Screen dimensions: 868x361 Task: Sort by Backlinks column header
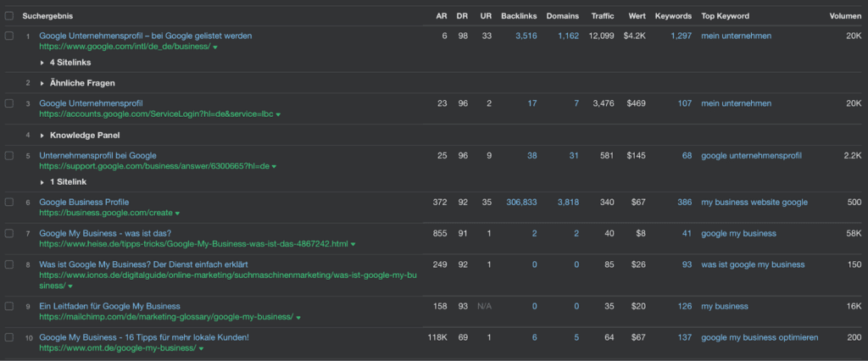point(519,16)
